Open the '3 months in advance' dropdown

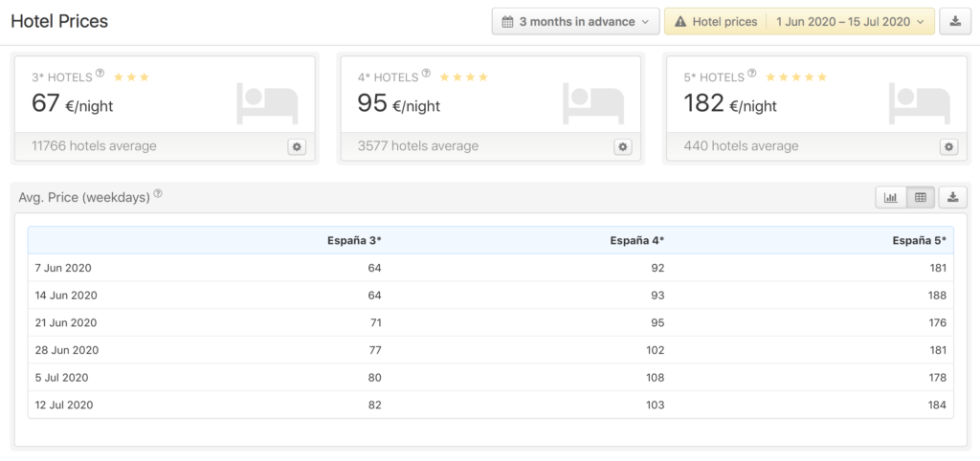pos(575,21)
